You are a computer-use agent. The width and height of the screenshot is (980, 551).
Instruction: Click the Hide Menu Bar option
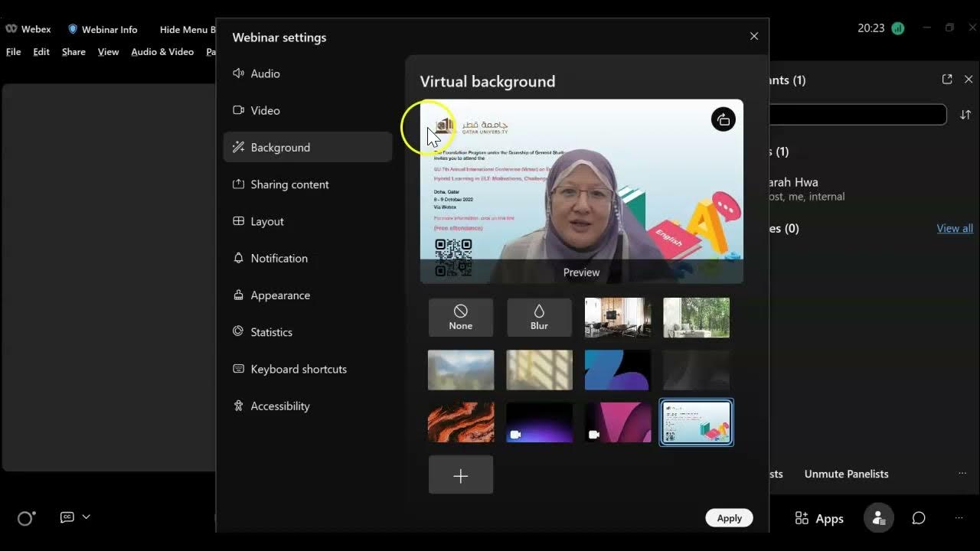[x=187, y=29]
